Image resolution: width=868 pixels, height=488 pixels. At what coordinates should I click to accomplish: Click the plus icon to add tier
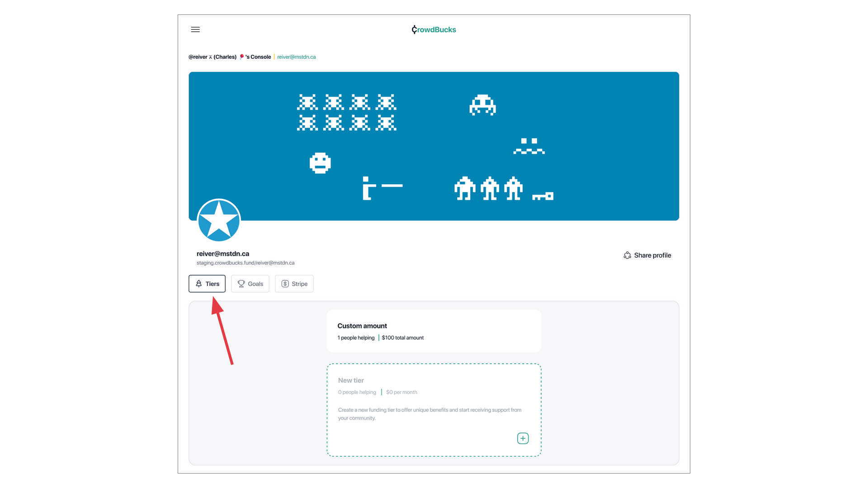coord(523,438)
